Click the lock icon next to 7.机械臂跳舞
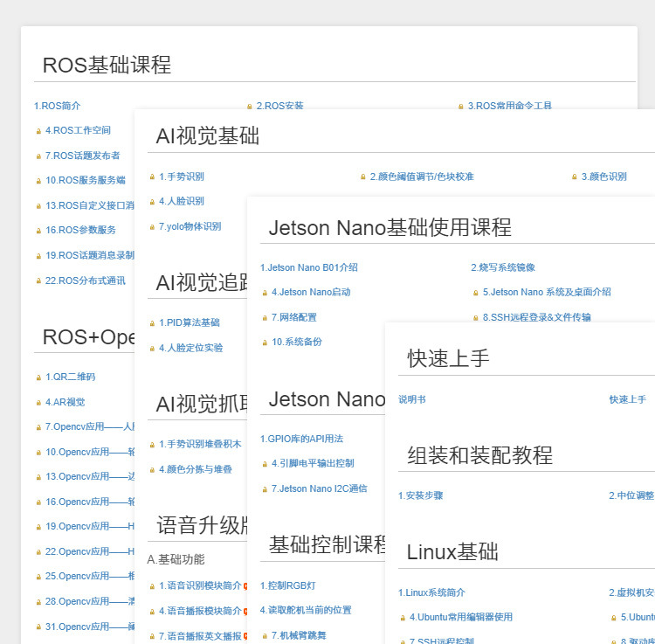Viewport: 655px width, 644px height. click(x=265, y=636)
